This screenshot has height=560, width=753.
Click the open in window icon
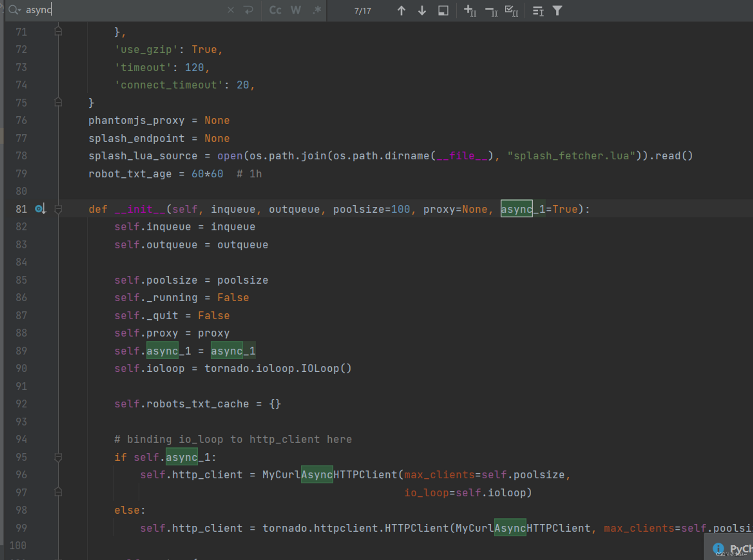443,11
